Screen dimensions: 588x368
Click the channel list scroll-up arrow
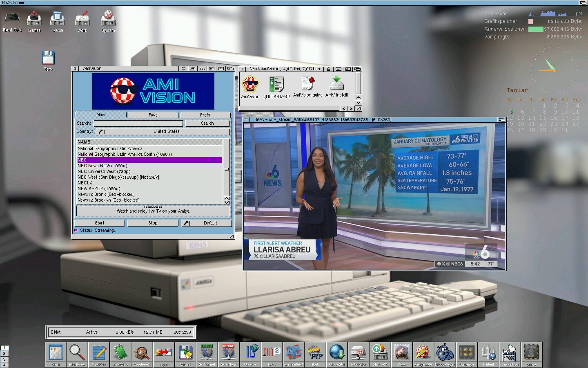pyautogui.click(x=227, y=198)
